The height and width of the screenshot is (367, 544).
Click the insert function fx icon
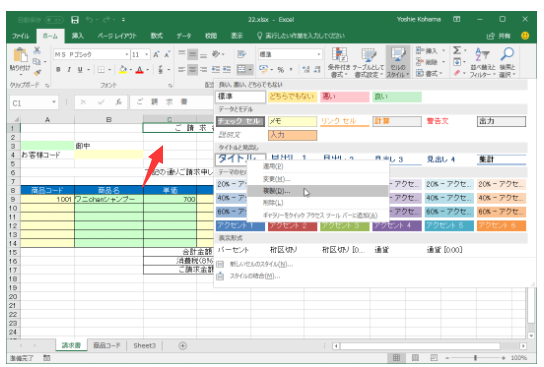tap(118, 102)
